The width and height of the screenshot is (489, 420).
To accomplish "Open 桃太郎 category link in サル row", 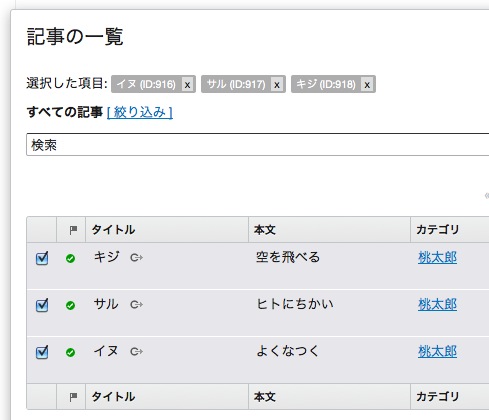I will click(x=437, y=305).
